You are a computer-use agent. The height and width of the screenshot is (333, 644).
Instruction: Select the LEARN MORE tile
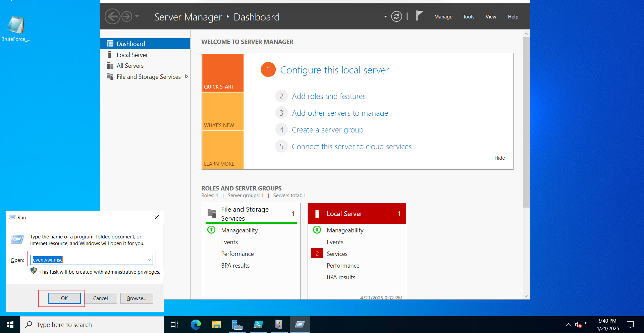point(223,150)
